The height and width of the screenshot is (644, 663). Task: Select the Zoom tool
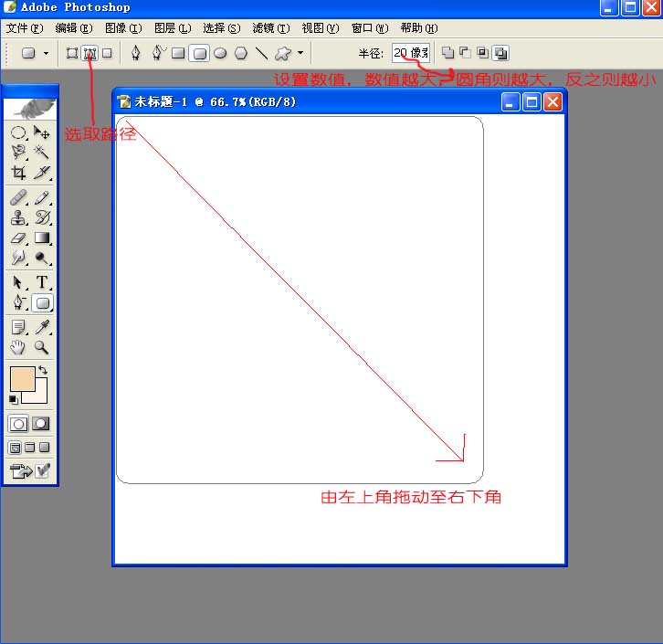tap(41, 348)
